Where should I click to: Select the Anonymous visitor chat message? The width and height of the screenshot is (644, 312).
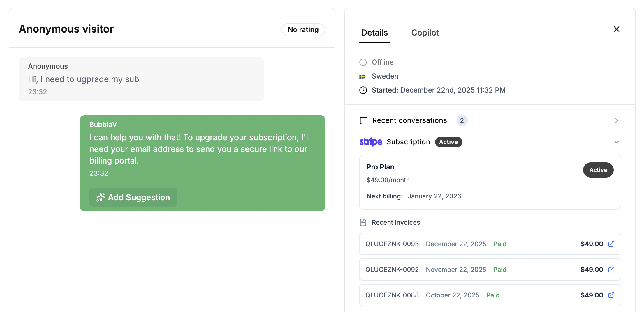pos(141,79)
